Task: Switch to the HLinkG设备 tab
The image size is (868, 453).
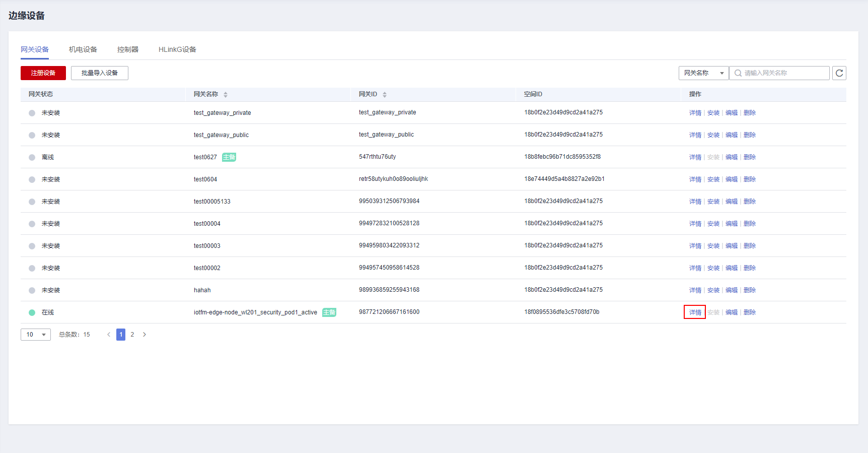Action: pyautogui.click(x=177, y=49)
